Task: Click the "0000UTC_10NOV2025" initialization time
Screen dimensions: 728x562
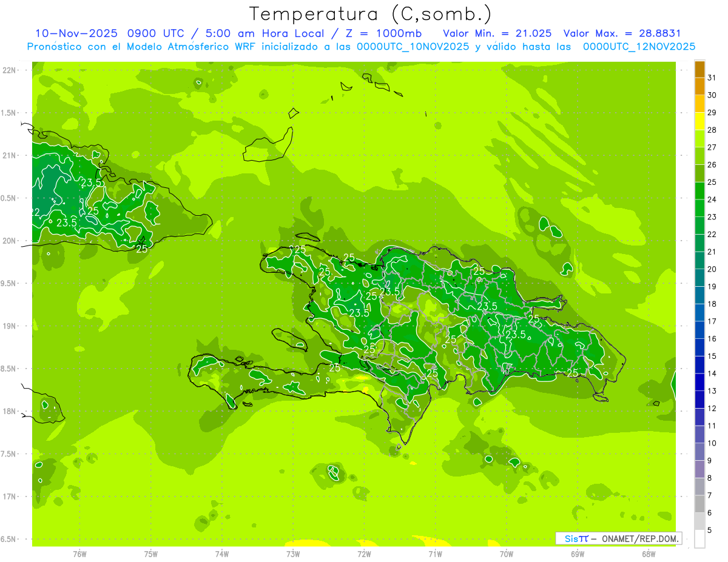Action: pyautogui.click(x=412, y=47)
